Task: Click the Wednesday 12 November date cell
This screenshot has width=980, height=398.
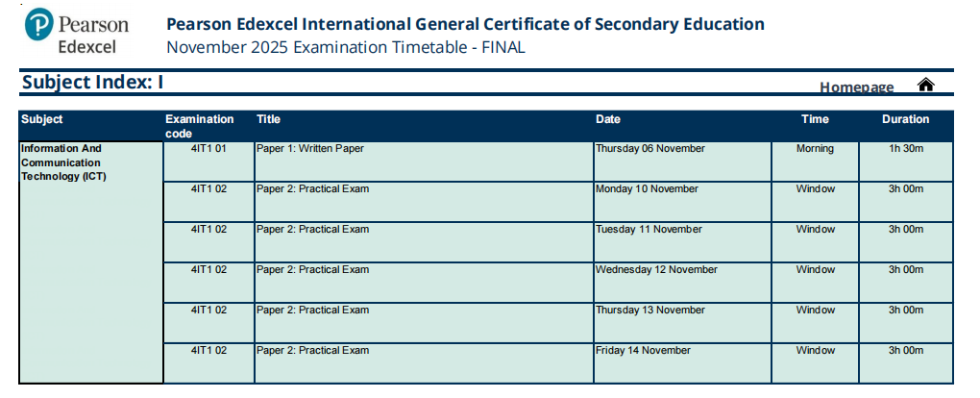Action: 656,270
